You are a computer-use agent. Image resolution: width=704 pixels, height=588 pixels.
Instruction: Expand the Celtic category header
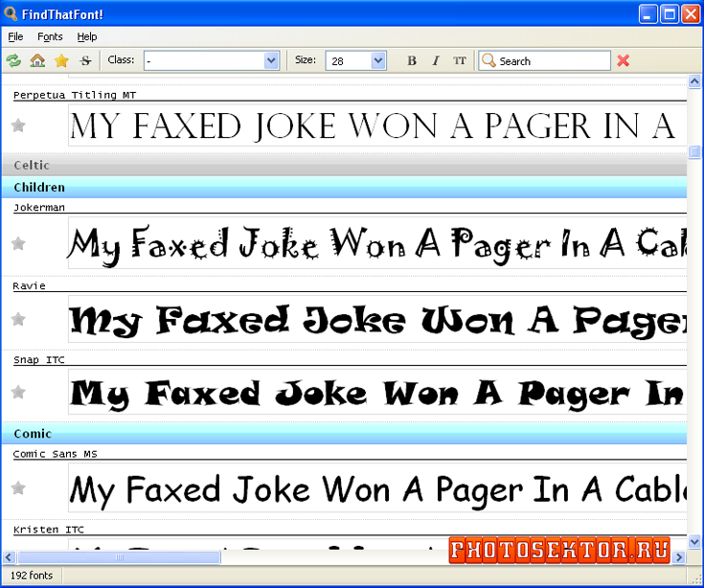click(344, 165)
